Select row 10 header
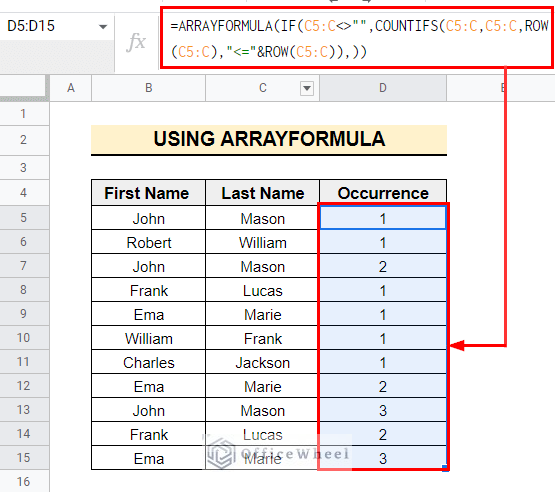Viewport: 555px width, 492px height. [x=23, y=338]
